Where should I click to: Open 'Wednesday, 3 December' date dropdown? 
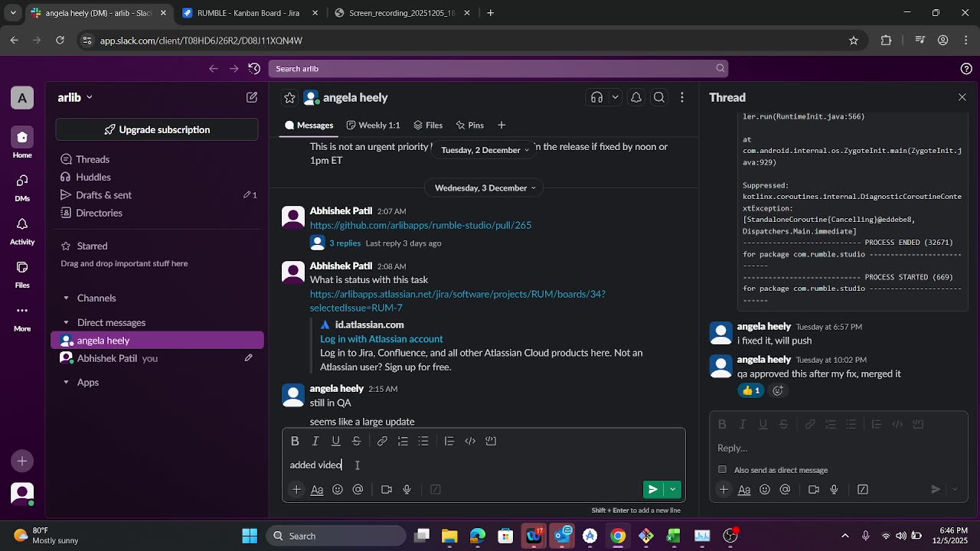(485, 188)
